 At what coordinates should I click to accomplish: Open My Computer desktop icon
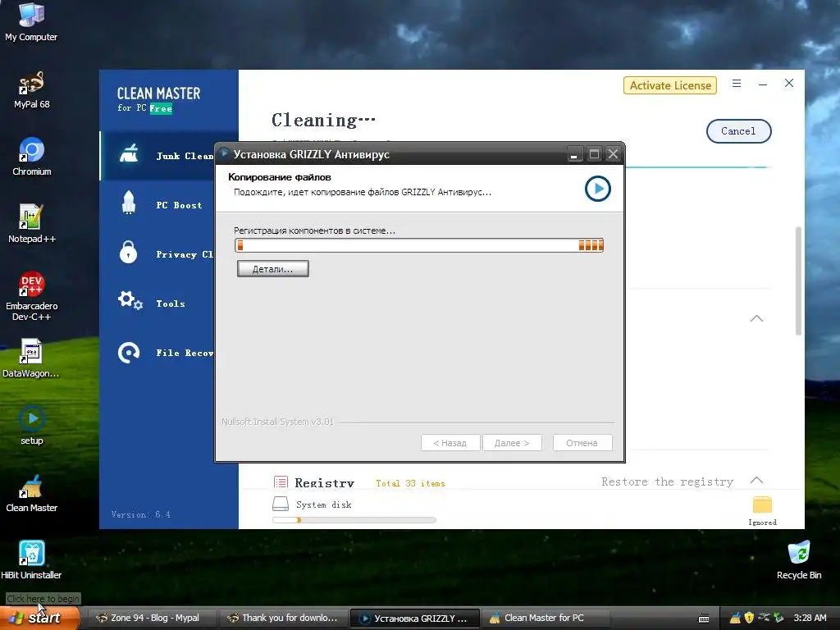pyautogui.click(x=31, y=21)
